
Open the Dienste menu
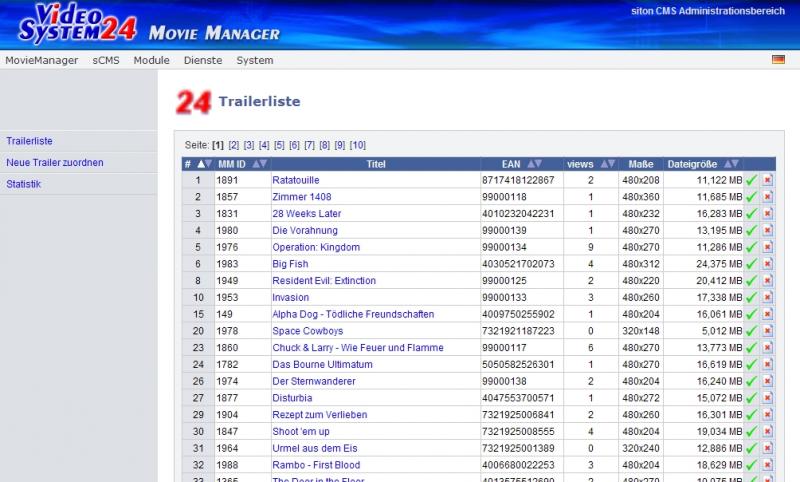203,60
